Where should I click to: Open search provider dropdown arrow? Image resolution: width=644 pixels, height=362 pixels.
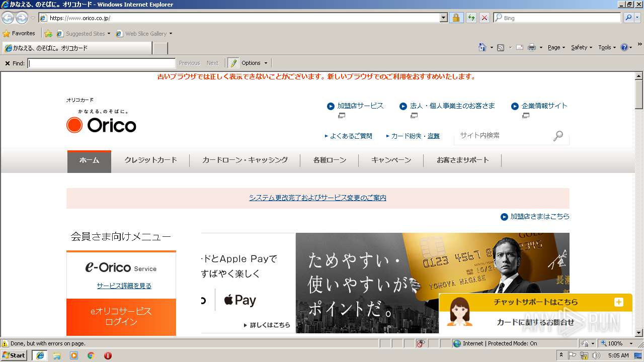point(638,18)
